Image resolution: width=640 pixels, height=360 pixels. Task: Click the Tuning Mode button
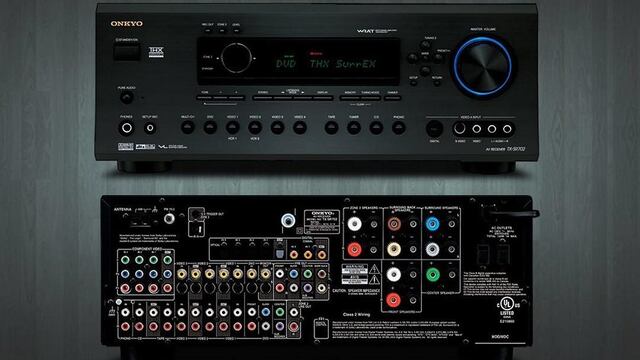(370, 98)
